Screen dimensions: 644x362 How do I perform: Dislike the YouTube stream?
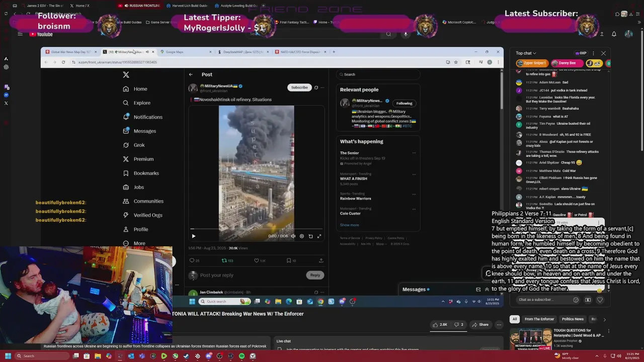click(x=458, y=325)
